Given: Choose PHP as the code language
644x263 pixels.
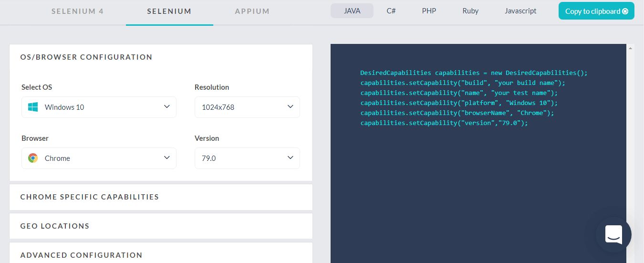Looking at the screenshot, I should click(x=429, y=11).
